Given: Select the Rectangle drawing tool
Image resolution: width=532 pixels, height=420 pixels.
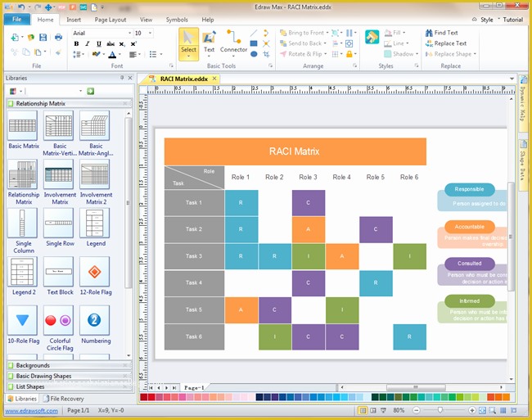Looking at the screenshot, I should tap(254, 43).
